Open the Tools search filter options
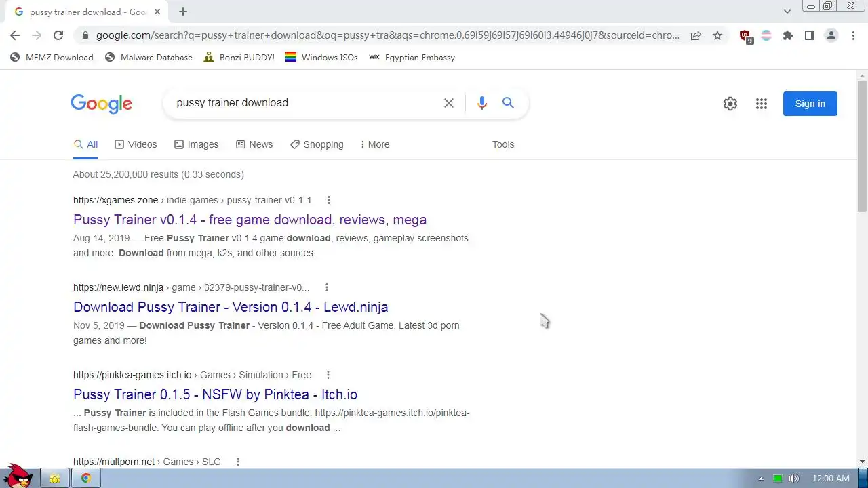 [503, 144]
